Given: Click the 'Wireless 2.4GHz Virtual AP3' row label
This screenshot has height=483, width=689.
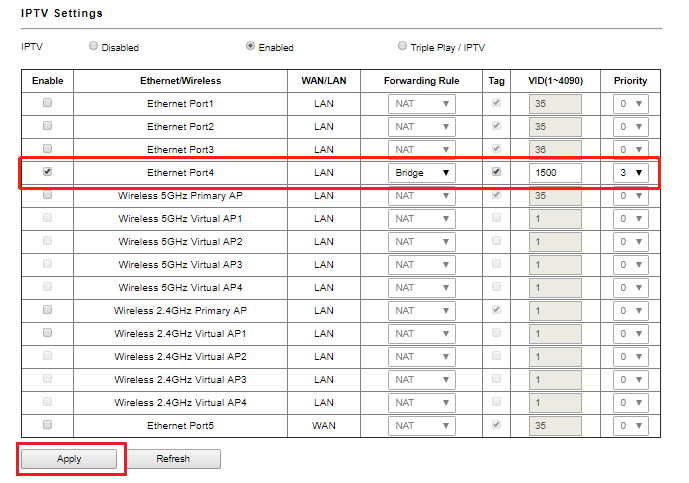Looking at the screenshot, I should [x=180, y=379].
